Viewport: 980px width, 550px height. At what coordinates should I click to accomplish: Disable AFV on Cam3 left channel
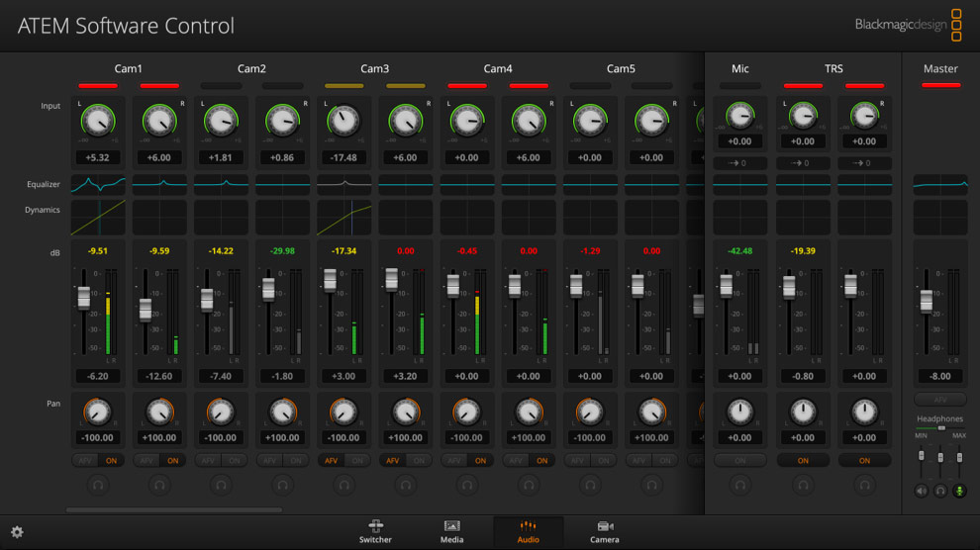[x=332, y=461]
